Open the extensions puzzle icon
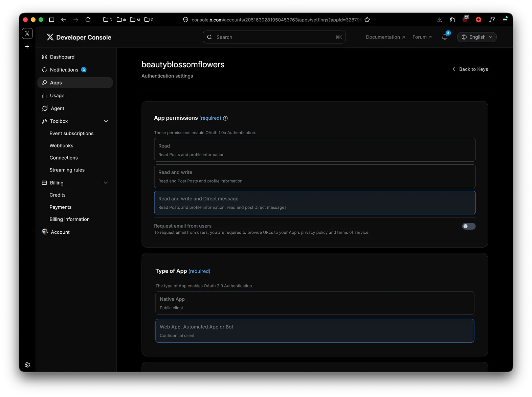 pyautogui.click(x=452, y=20)
